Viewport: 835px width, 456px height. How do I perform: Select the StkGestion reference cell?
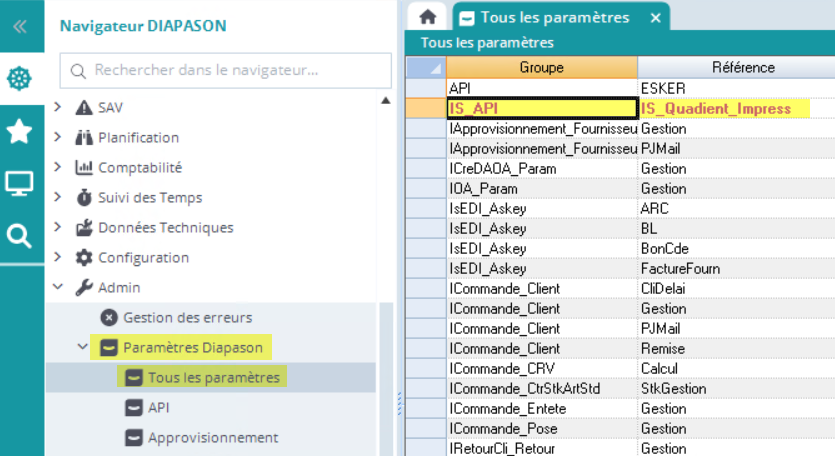coord(736,388)
